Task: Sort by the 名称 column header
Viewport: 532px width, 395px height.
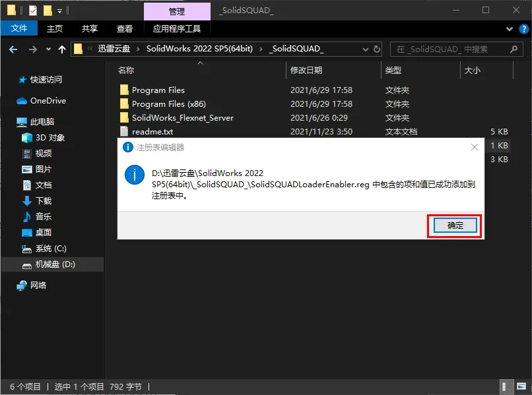Action: (126, 70)
